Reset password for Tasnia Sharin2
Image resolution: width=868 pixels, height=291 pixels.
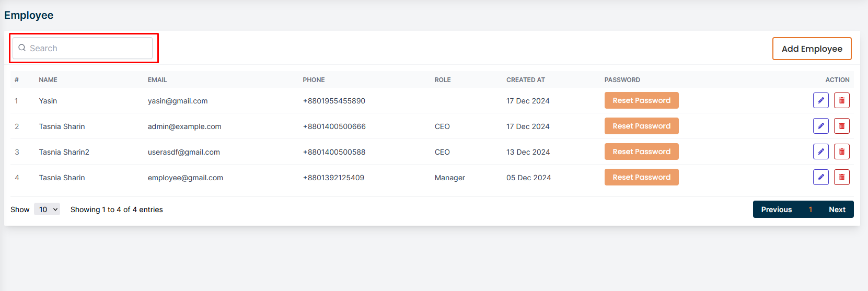pyautogui.click(x=641, y=152)
